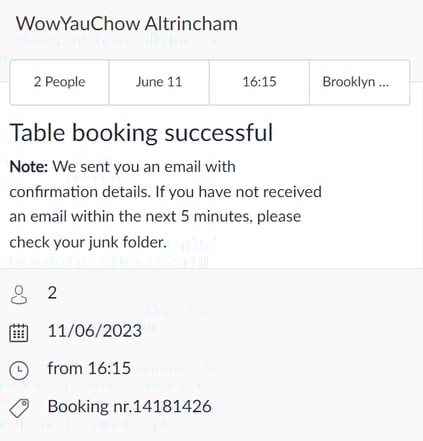
Task: Click the 'We sent you an email with' line
Action: click(144, 166)
